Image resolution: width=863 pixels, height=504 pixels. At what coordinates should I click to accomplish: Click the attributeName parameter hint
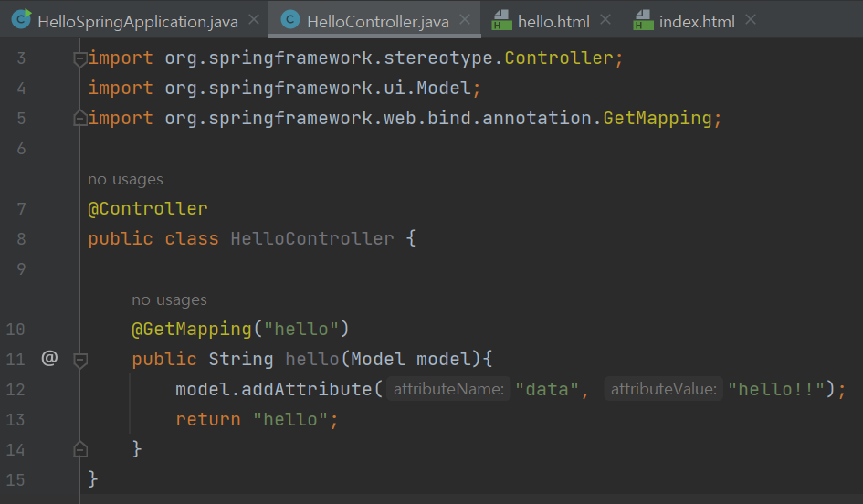(448, 389)
